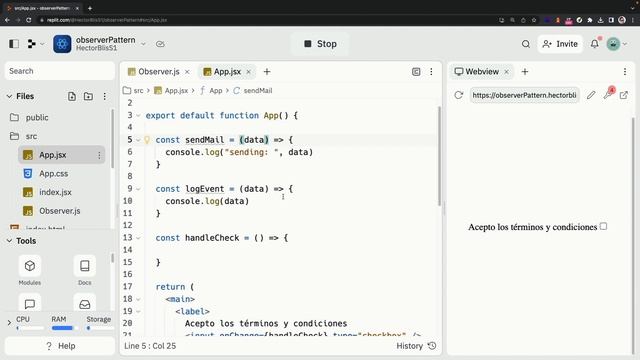640x360 pixels.
Task: Add a new tab beside Webview
Action: tap(525, 72)
